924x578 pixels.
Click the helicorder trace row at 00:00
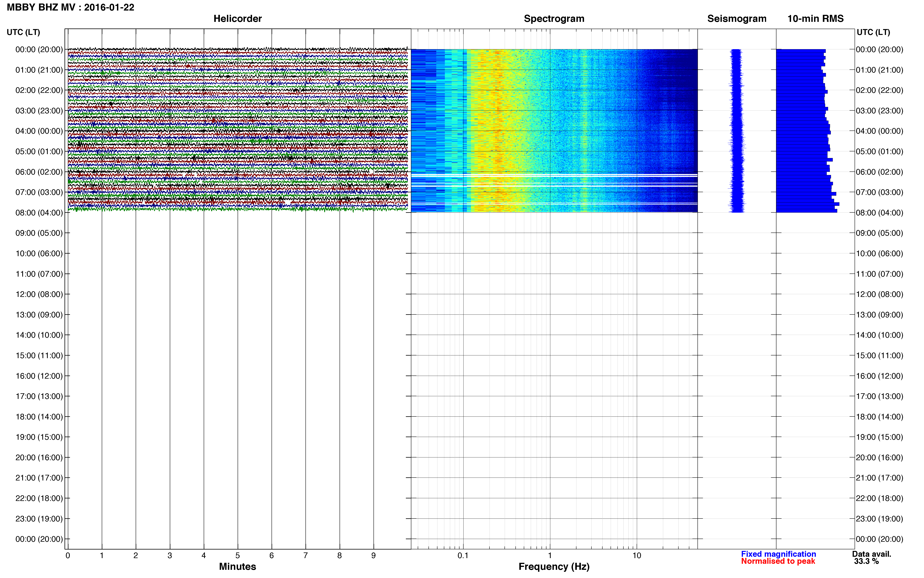238,49
